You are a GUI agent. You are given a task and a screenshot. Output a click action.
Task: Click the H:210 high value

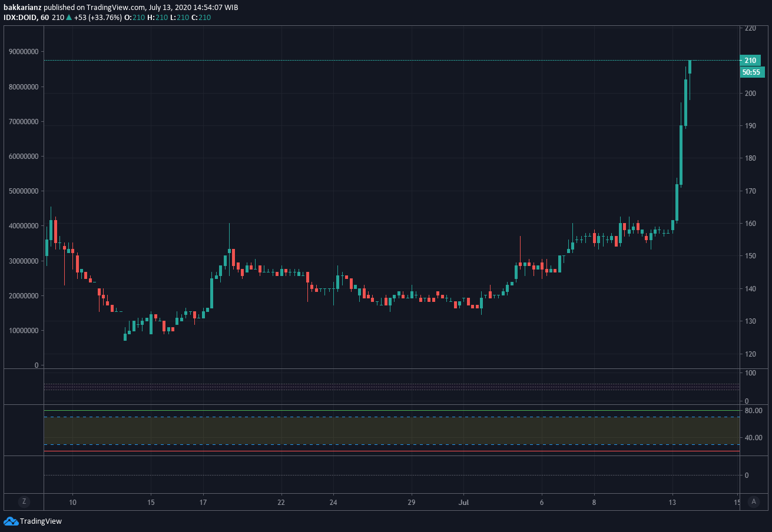click(x=157, y=17)
